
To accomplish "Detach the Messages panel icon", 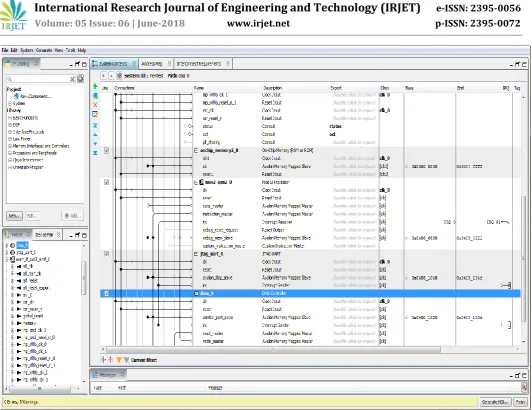I will [518, 375].
